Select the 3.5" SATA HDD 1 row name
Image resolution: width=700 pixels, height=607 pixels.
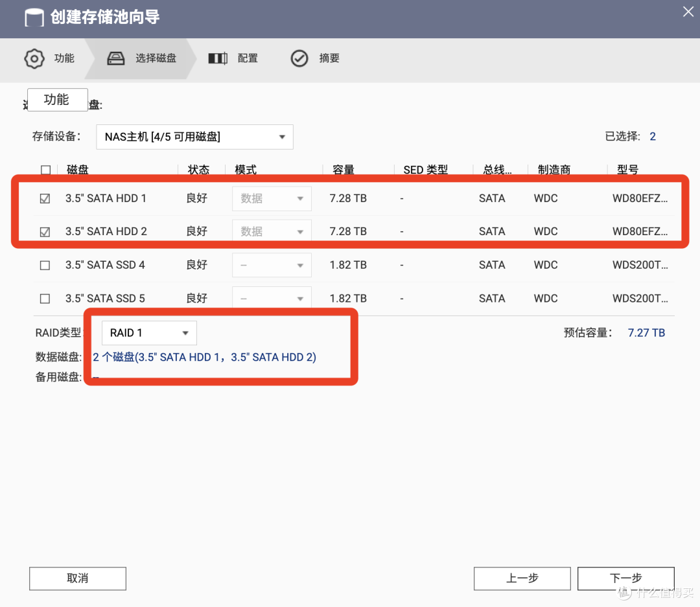[106, 199]
